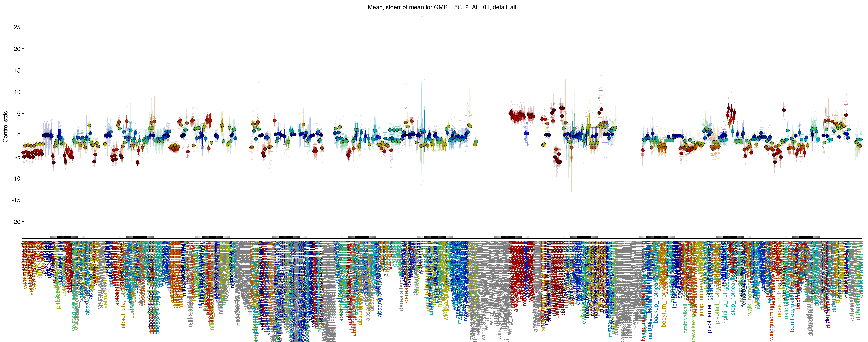This screenshot has width=868, height=342.
Task: Click the 'walk_notnea' green x-axis label
Action: [750, 298]
